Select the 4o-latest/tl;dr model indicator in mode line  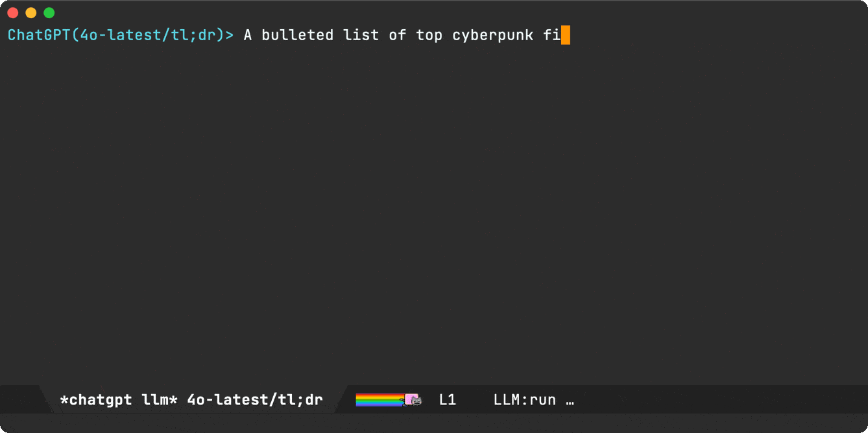tap(254, 400)
